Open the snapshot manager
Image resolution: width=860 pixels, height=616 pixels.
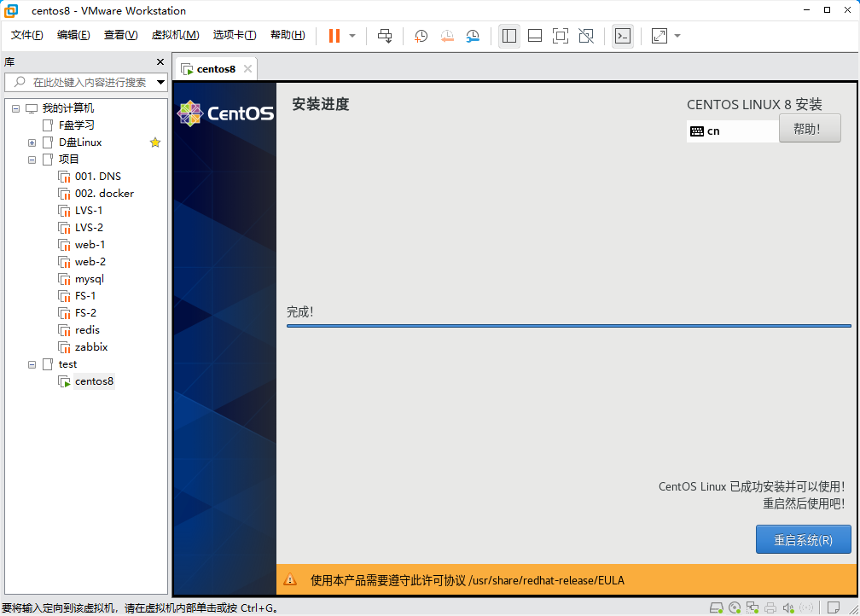(473, 36)
